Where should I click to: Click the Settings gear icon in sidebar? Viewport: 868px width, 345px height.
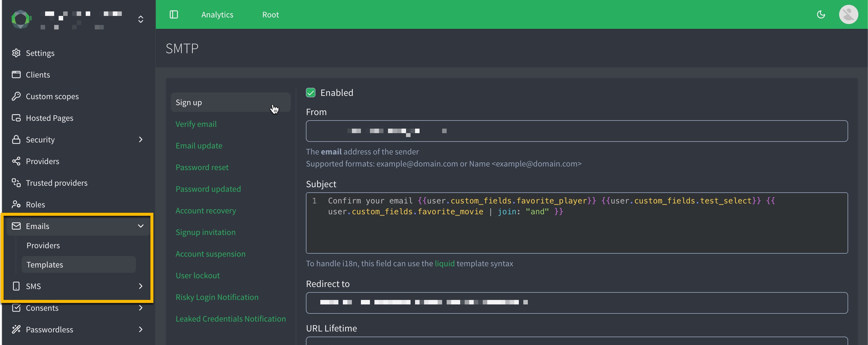click(16, 53)
